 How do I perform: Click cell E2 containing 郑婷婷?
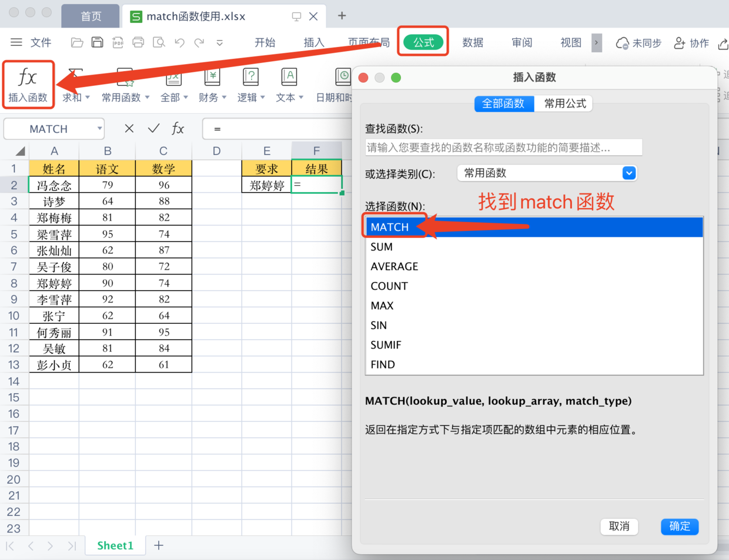click(x=266, y=185)
